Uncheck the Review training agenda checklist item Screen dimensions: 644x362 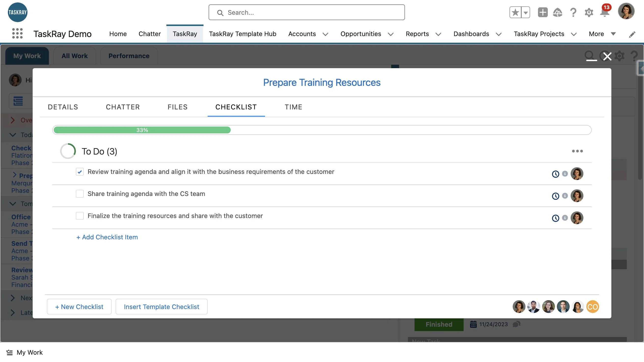80,172
